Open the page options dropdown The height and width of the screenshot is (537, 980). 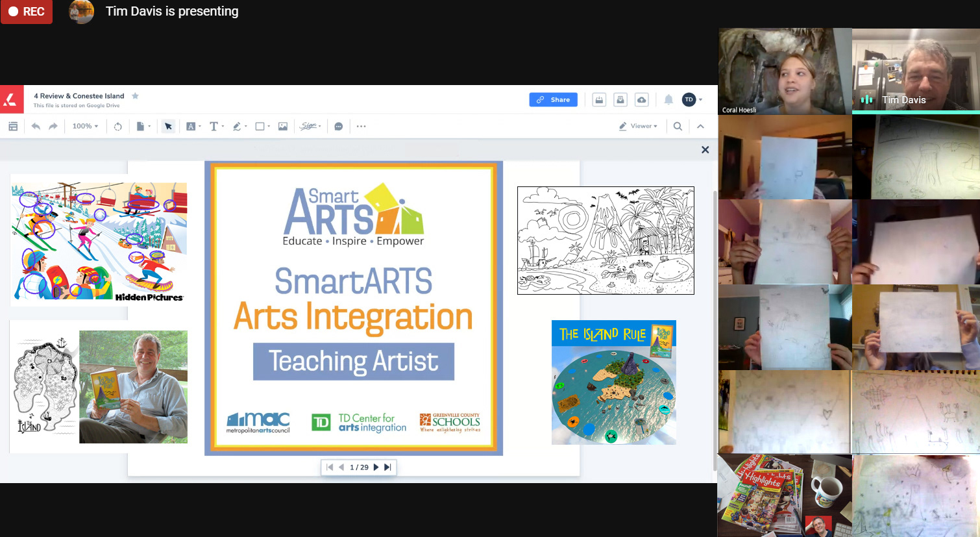click(143, 126)
